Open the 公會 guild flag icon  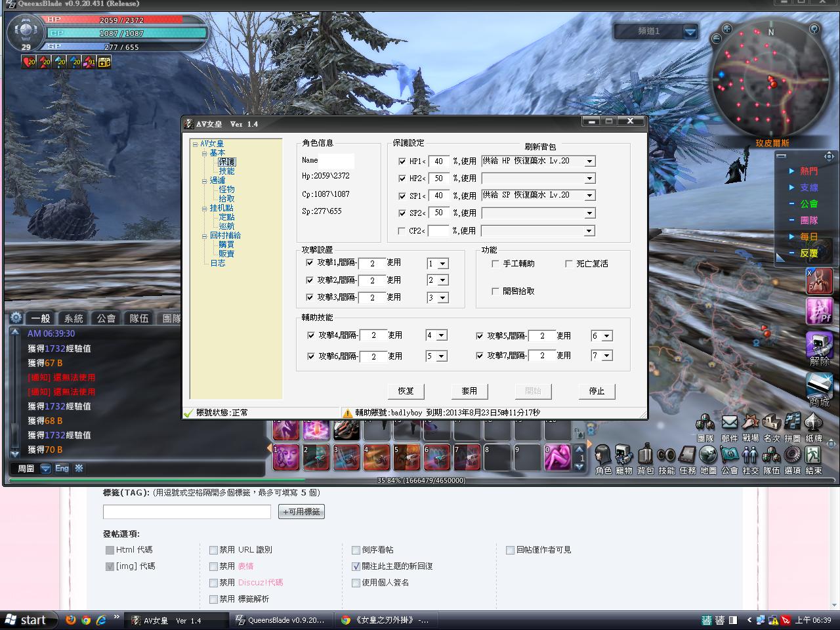pos(729,455)
